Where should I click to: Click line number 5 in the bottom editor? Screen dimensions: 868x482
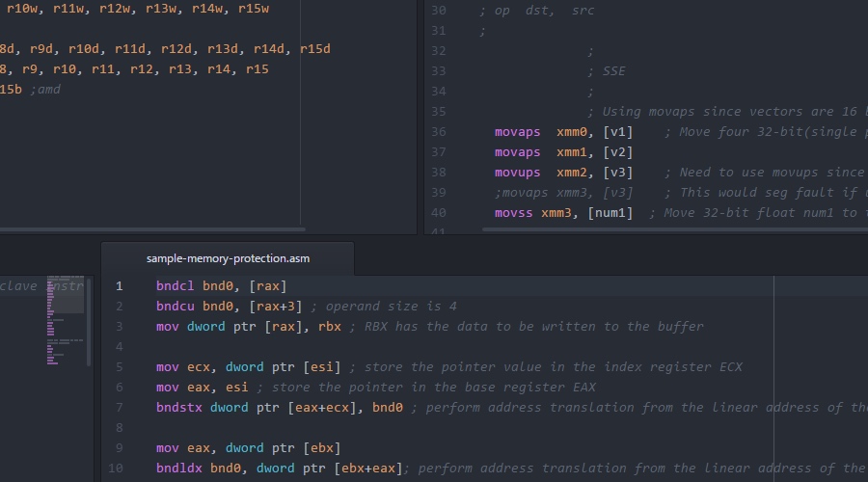(x=119, y=367)
